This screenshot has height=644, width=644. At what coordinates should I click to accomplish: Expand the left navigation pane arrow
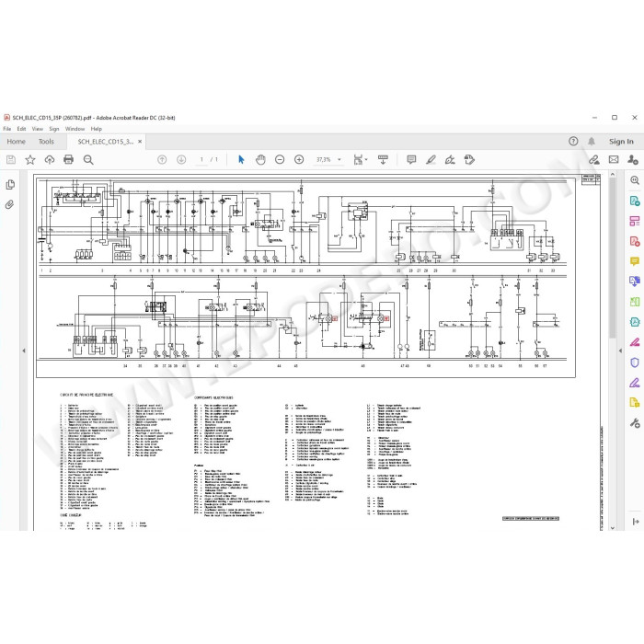tap(24, 351)
